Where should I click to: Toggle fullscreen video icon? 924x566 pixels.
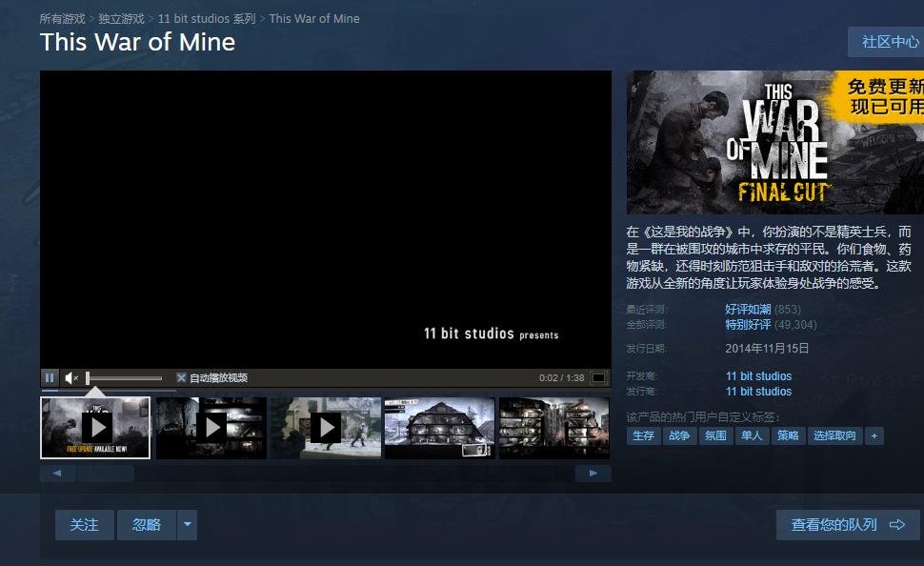598,378
